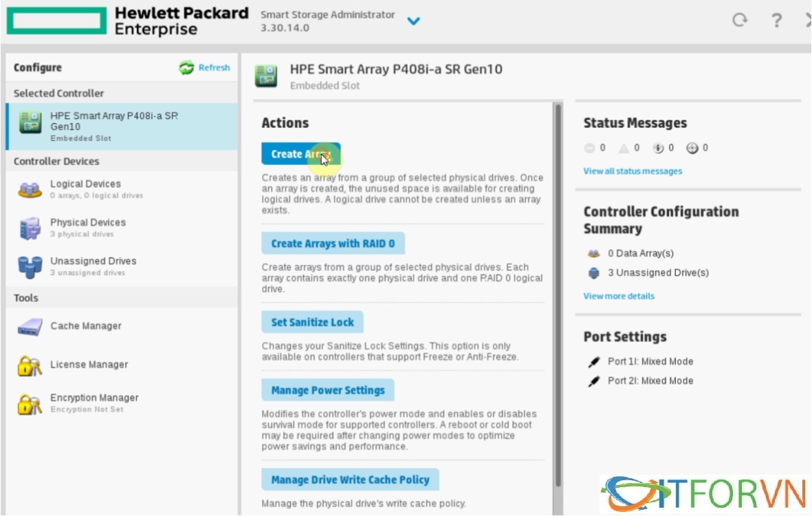Open Manage Power Settings action
Screen dimensions: 812x516
pyautogui.click(x=327, y=390)
